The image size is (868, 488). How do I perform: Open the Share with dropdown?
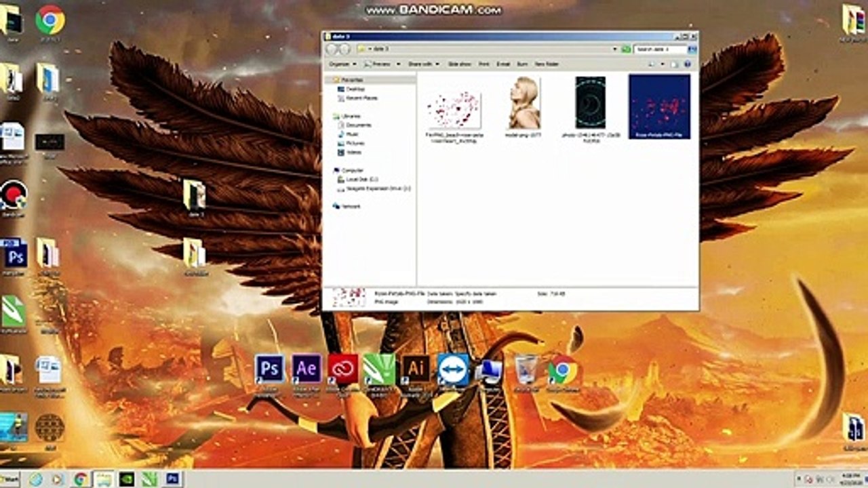422,64
